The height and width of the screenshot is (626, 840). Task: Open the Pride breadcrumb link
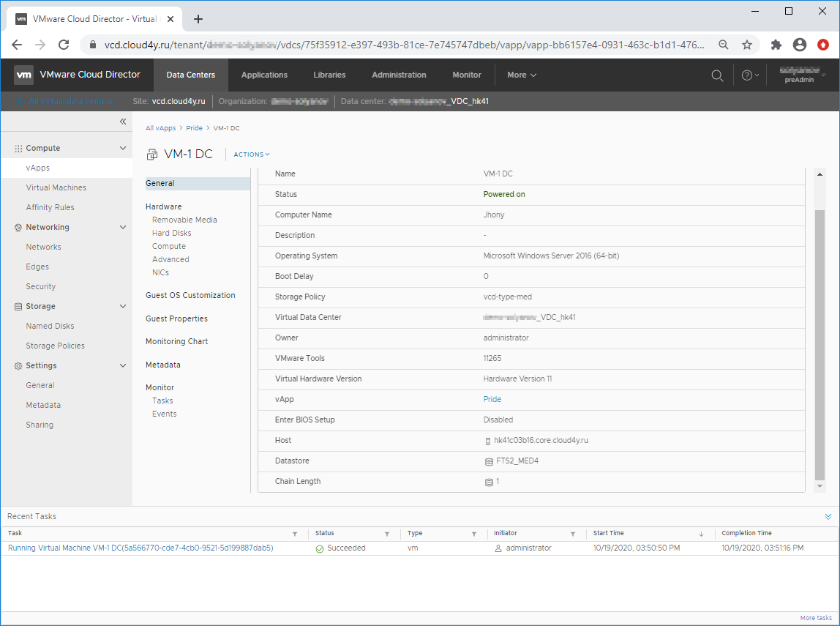[194, 128]
